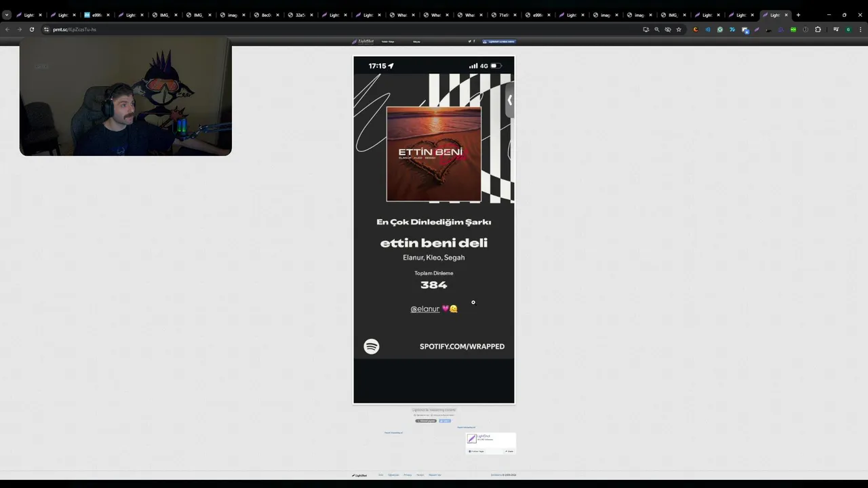Open the Info footer link
This screenshot has width=868, height=488.
(381, 475)
